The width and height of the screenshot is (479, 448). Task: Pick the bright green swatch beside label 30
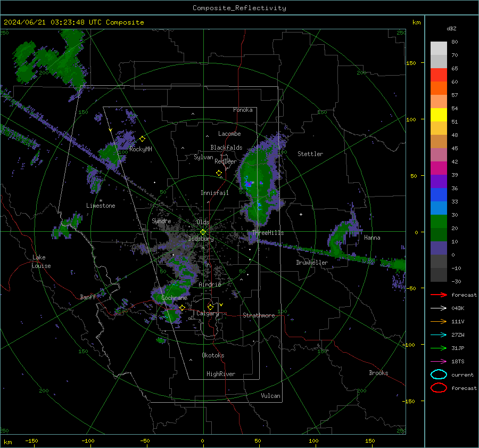[x=439, y=222]
